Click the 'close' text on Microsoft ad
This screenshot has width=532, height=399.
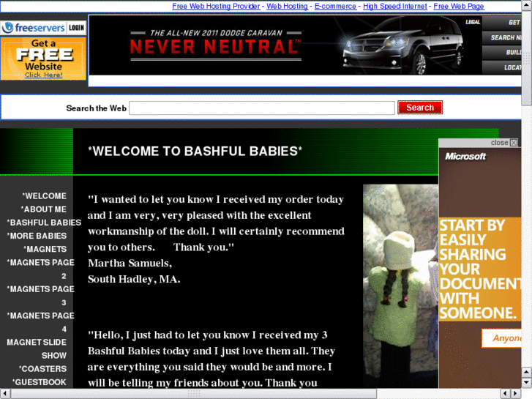[499, 143]
